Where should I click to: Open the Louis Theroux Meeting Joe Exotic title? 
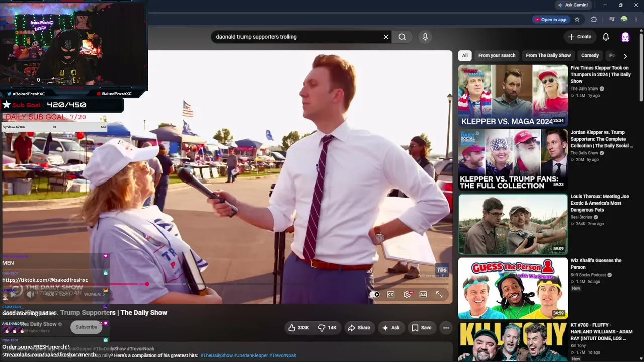pos(599,203)
